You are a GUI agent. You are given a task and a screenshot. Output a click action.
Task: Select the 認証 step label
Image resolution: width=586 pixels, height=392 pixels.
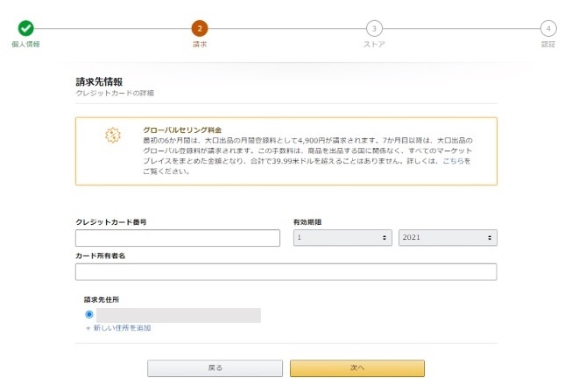pyautogui.click(x=548, y=44)
